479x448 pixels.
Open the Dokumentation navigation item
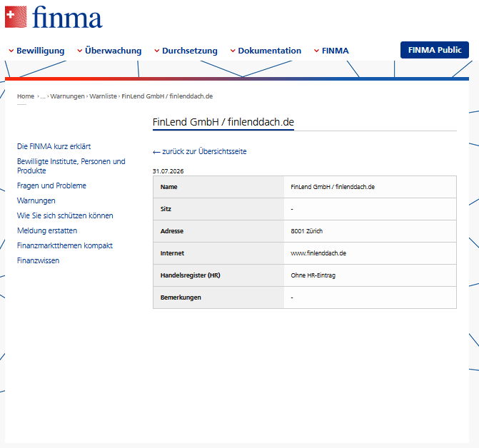(269, 51)
